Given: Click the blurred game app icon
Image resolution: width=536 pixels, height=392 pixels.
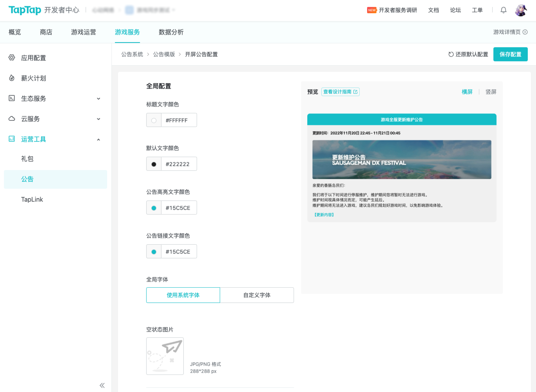Looking at the screenshot, I should [x=129, y=10].
